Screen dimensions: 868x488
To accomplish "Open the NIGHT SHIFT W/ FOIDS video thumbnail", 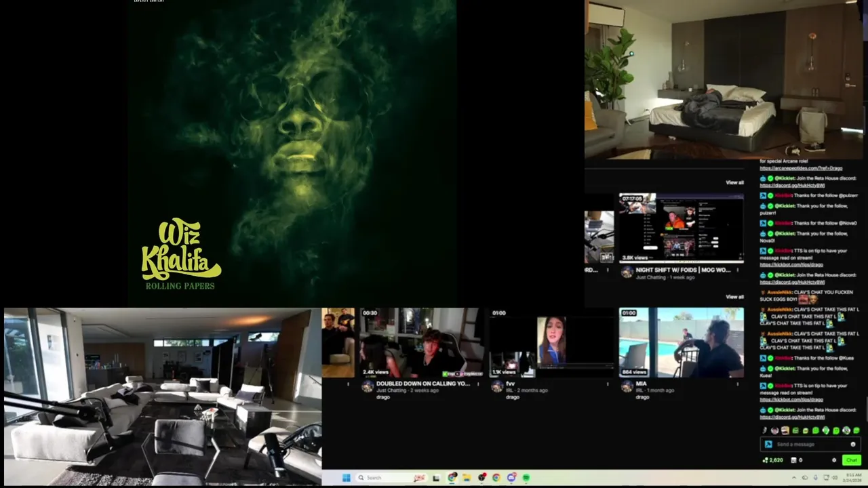I will tap(681, 228).
